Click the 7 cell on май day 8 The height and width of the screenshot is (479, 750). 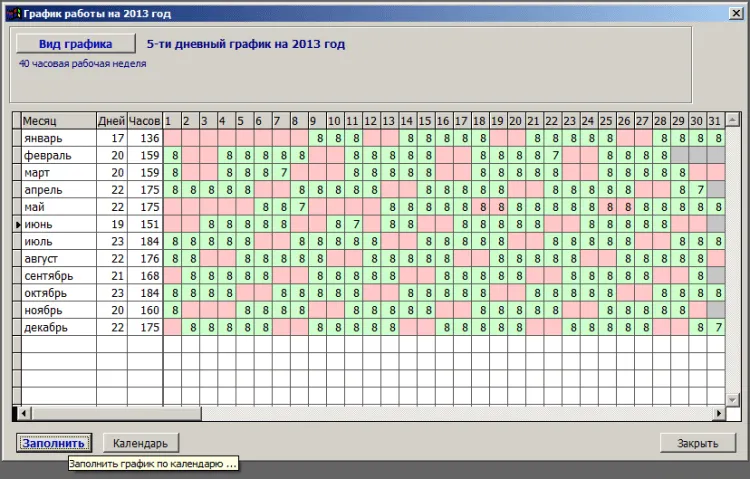click(x=299, y=207)
